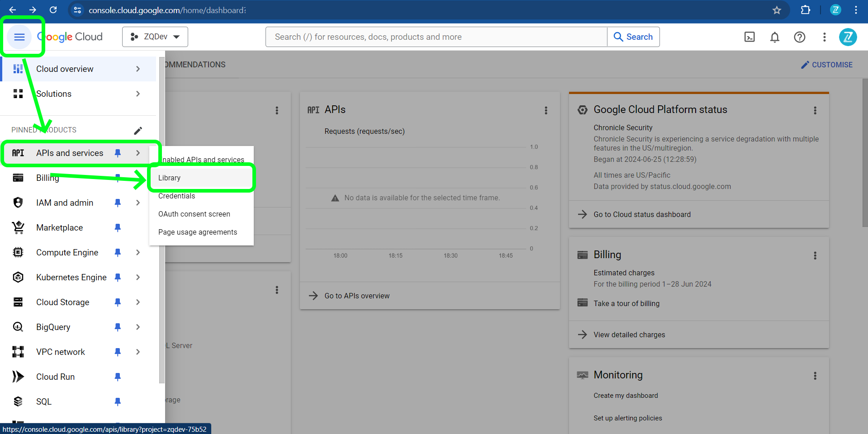Expand APIs and services submenu chevron
The image size is (868, 434).
pyautogui.click(x=138, y=153)
